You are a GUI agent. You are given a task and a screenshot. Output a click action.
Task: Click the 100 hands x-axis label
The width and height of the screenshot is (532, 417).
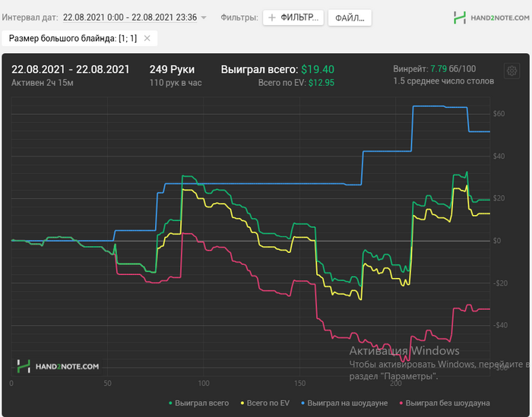(204, 383)
